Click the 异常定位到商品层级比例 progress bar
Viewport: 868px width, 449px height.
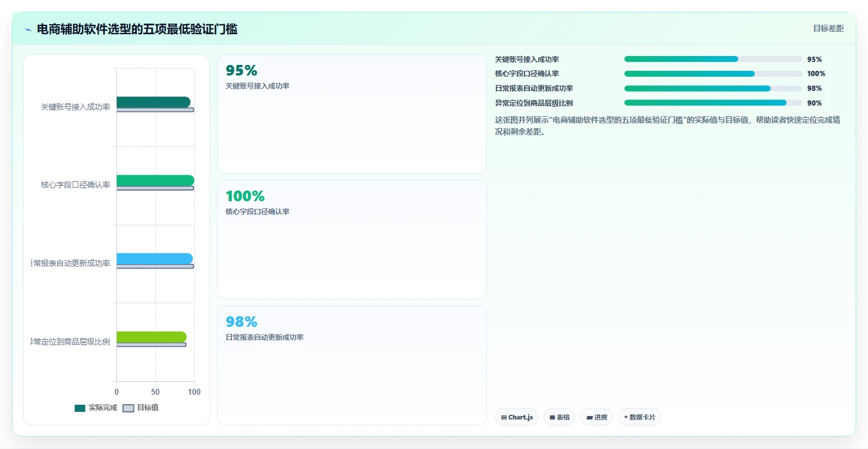point(713,103)
